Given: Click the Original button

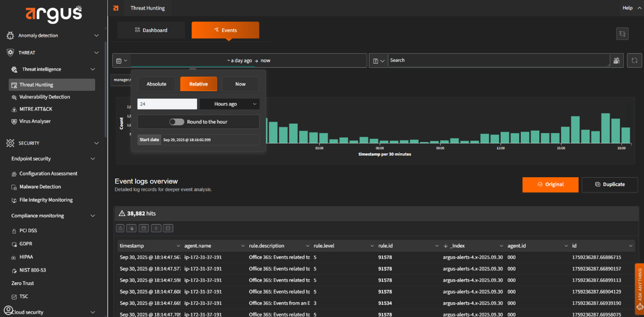Looking at the screenshot, I should (x=550, y=185).
